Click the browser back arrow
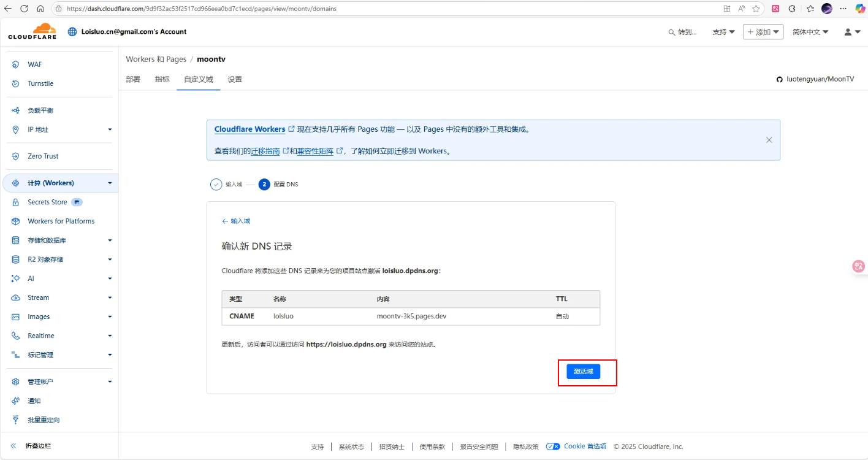This screenshot has height=460, width=868. [7, 9]
